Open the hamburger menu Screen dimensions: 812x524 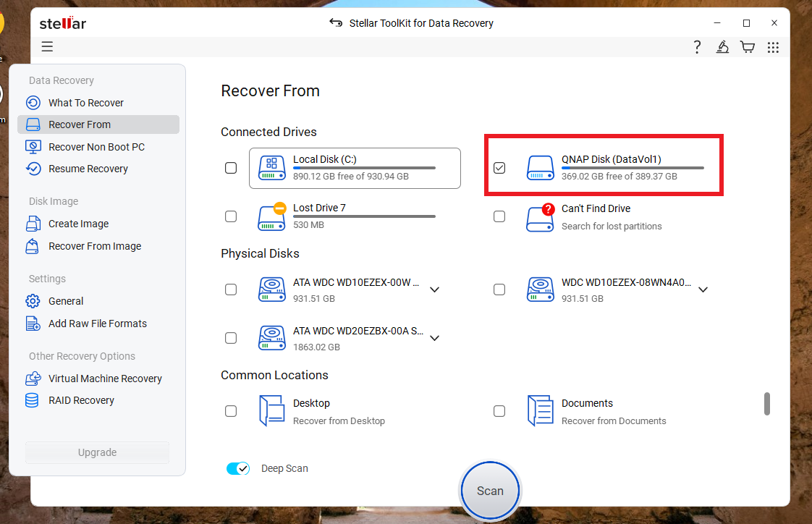[47, 46]
